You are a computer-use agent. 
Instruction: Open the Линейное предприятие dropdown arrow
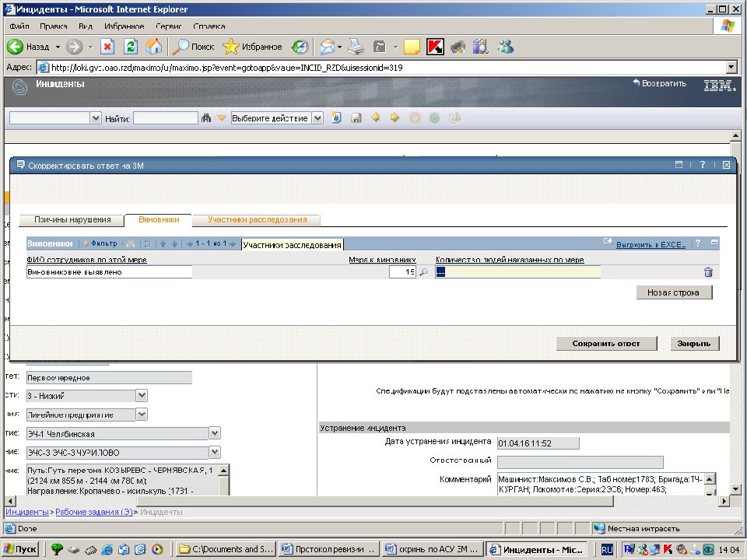coord(142,415)
